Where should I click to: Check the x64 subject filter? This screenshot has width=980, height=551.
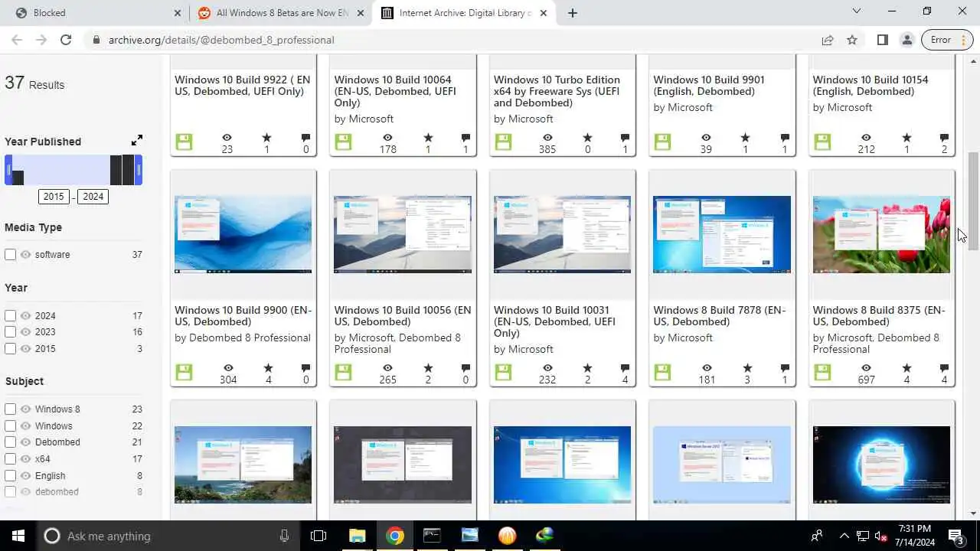(x=11, y=459)
